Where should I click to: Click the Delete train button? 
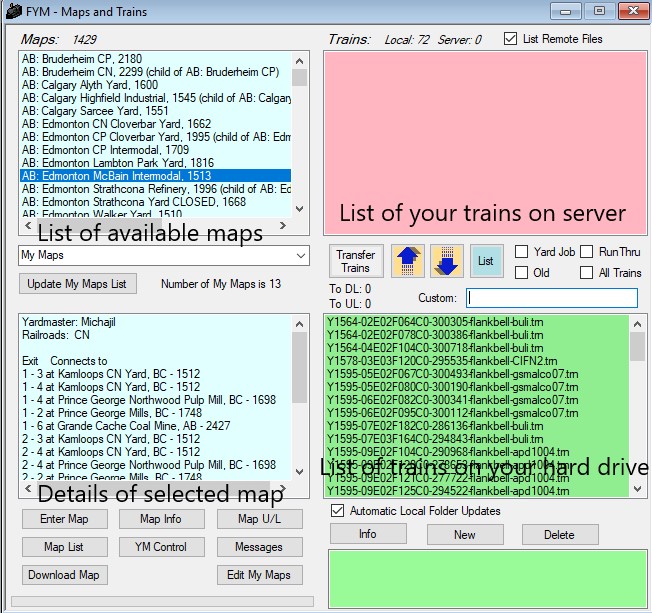pyautogui.click(x=560, y=535)
